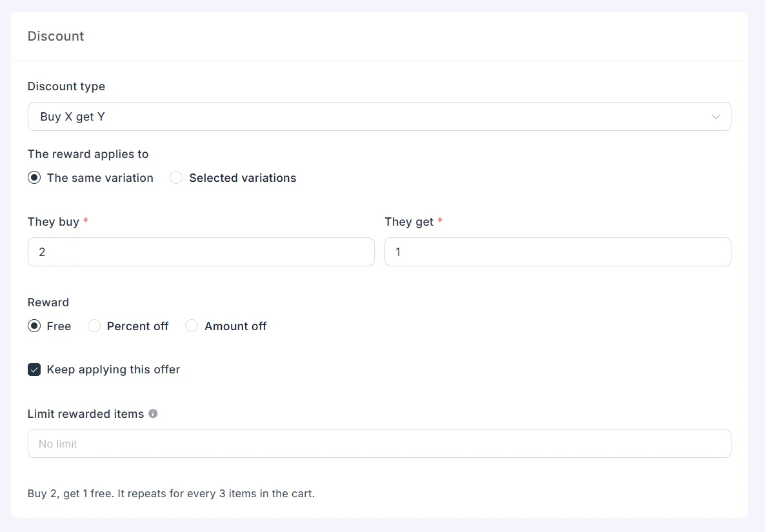Viewport: 765px width, 532px height.
Task: Click the Discount type label
Action: click(66, 86)
